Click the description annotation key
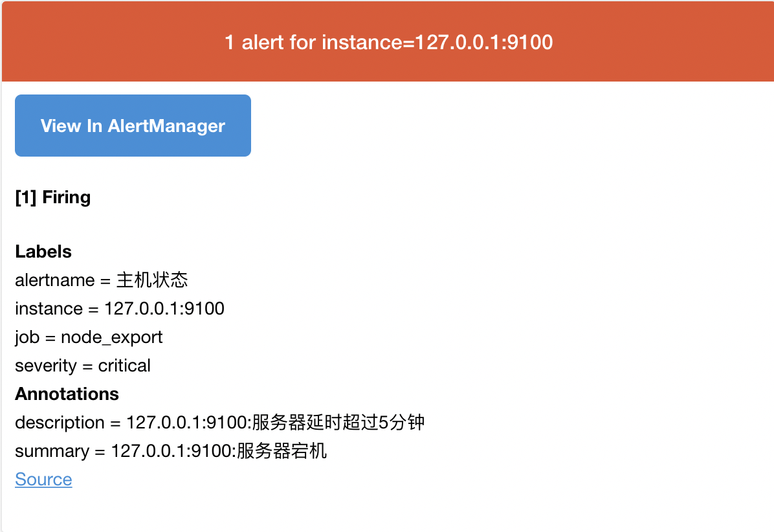 60,423
